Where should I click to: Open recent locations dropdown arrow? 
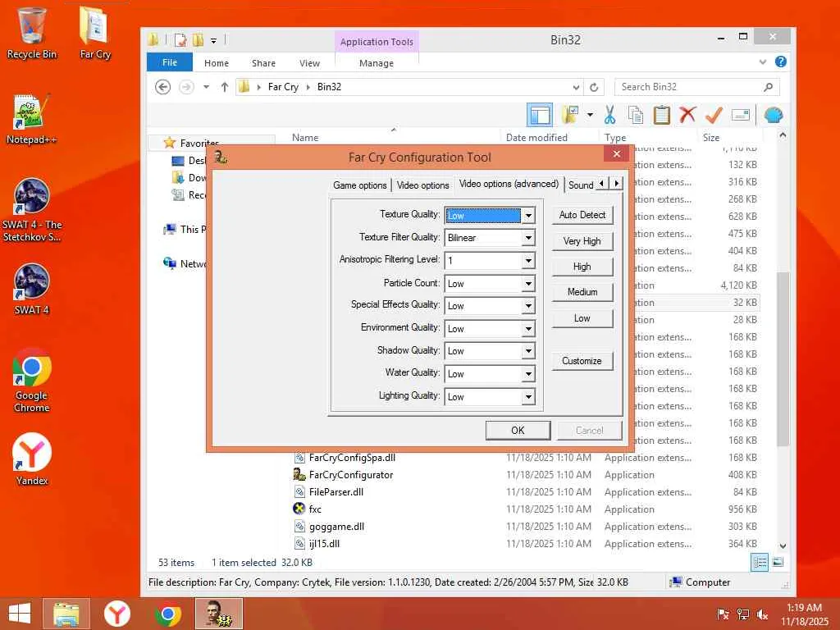click(206, 87)
